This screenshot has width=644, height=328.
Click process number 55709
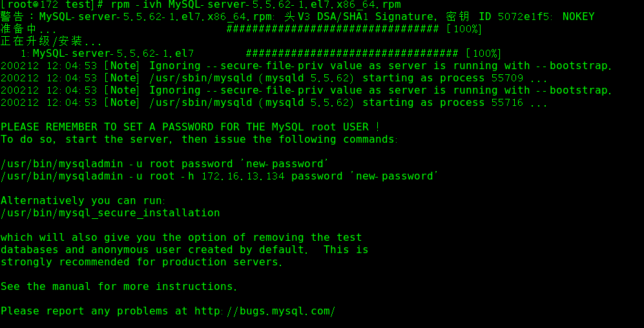click(507, 78)
